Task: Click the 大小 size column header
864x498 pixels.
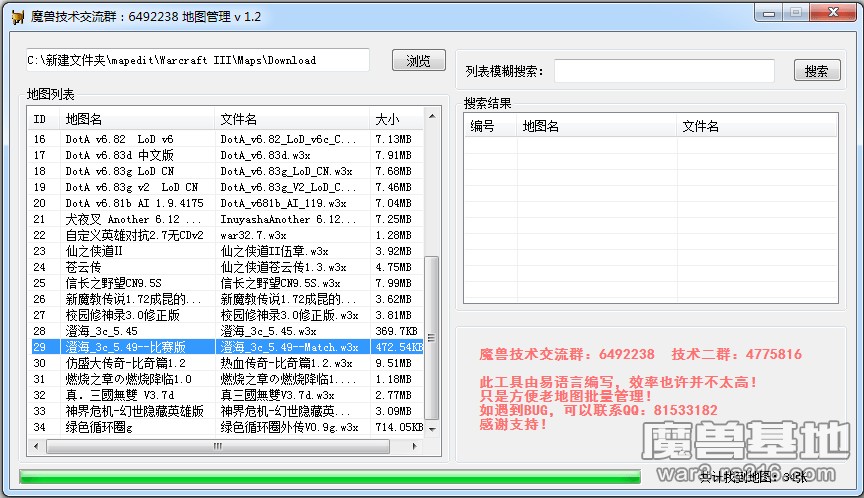Action: [394, 119]
